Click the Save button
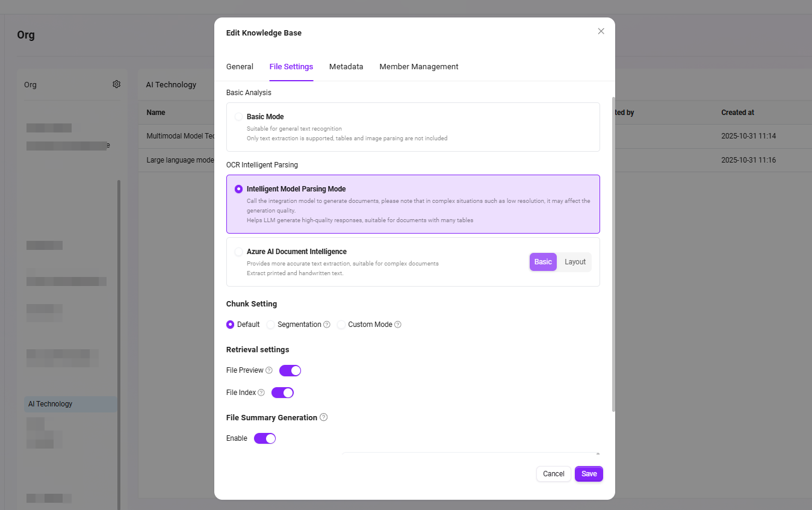 click(589, 474)
